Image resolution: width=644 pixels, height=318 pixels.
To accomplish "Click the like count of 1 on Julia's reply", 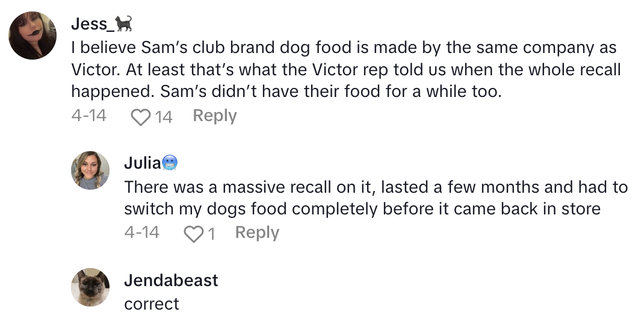I will [211, 233].
